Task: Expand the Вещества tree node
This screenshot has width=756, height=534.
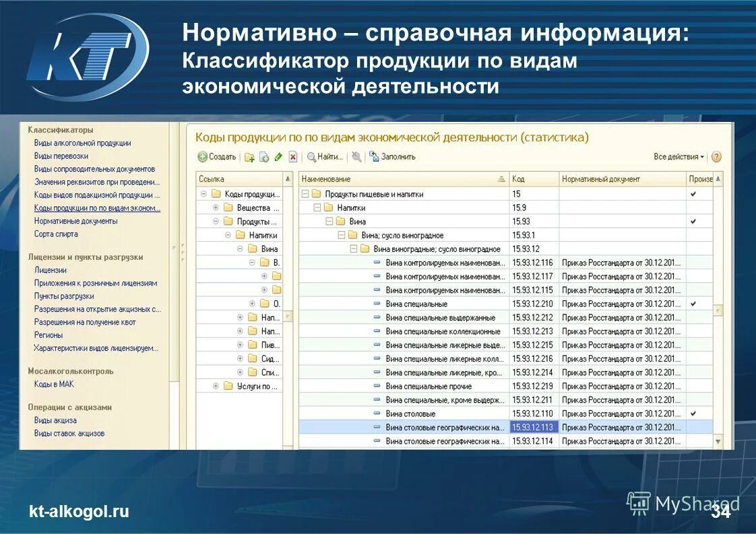Action: coord(216,207)
